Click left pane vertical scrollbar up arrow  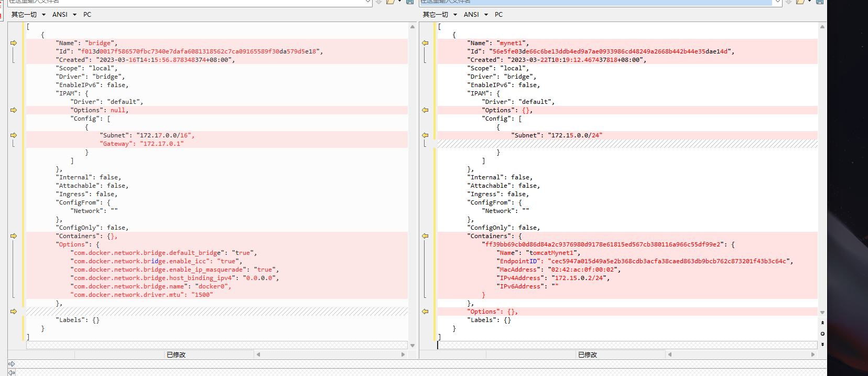(x=413, y=26)
